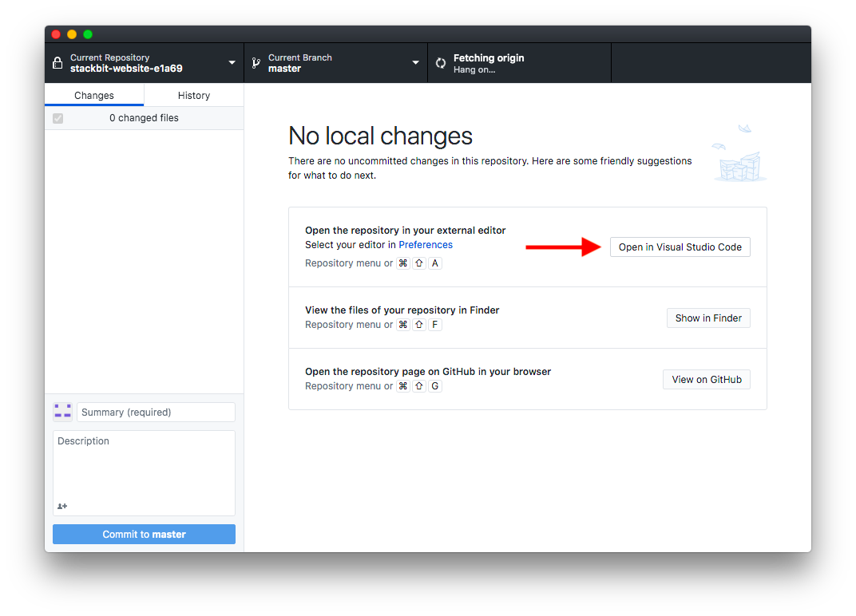
Task: Click the branch icon beside Current Branch
Action: (256, 63)
